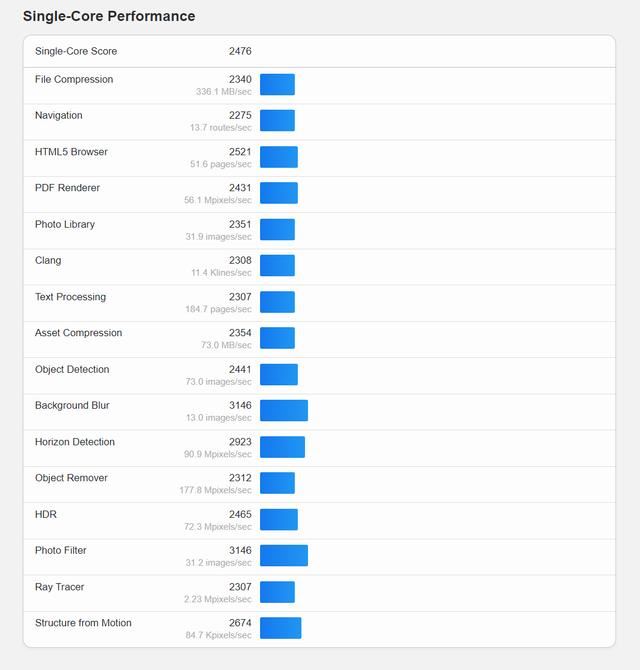Viewport: 640px width, 670px height.
Task: Click the Single-Core Score value 2476
Action: [240, 51]
